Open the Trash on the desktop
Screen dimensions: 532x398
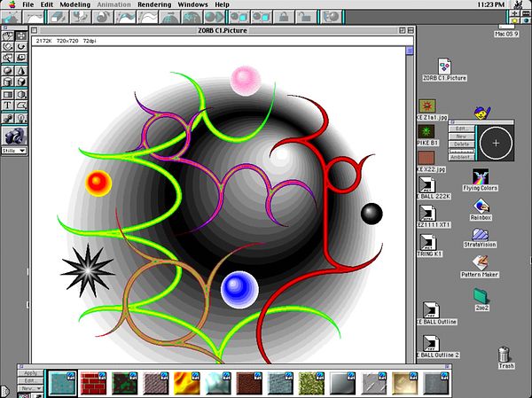(505, 357)
